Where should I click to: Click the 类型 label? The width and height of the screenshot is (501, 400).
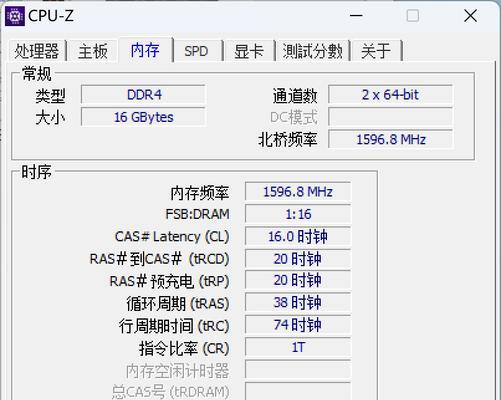tap(50, 96)
